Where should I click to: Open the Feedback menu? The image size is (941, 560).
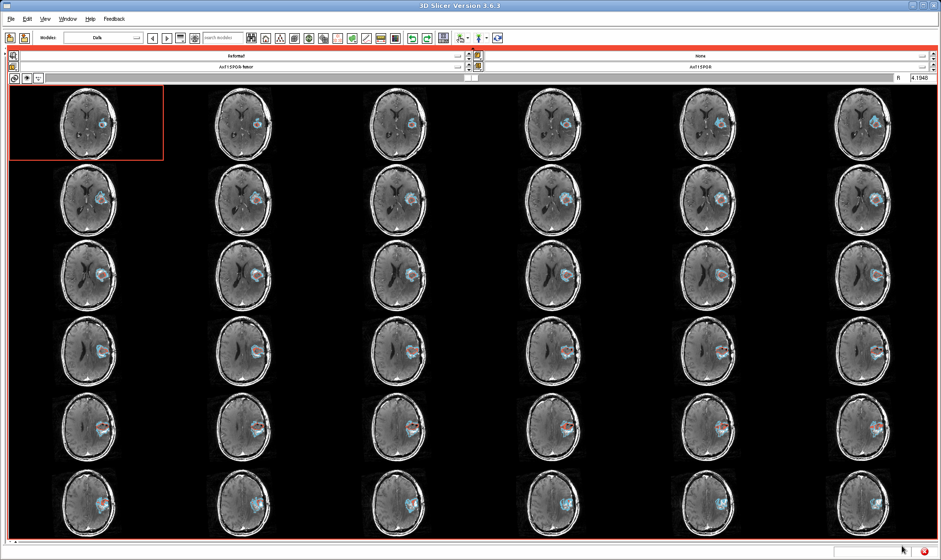[114, 19]
